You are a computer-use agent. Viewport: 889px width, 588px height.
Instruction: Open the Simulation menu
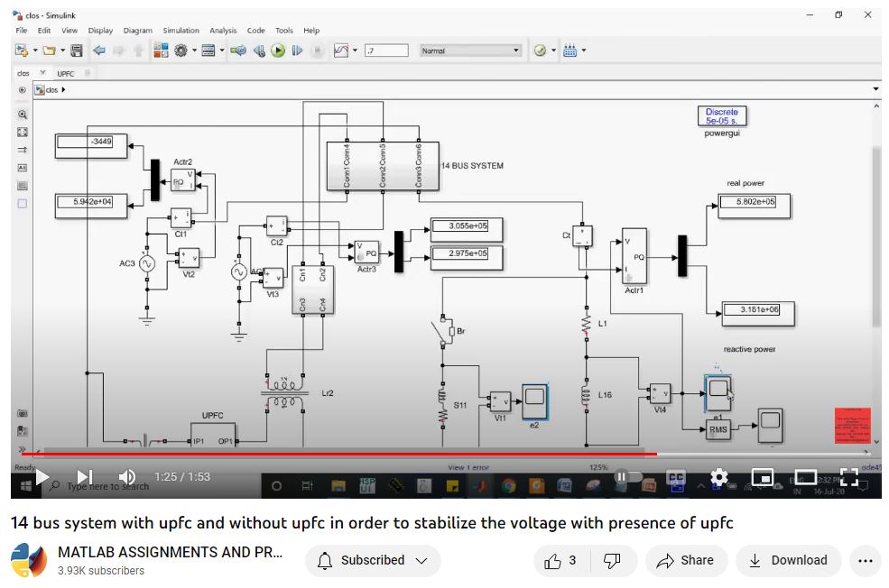pyautogui.click(x=180, y=31)
